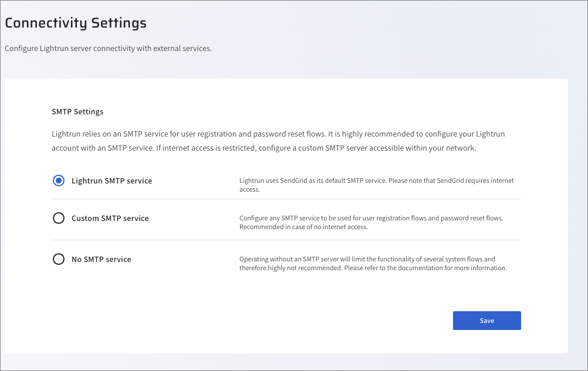Screen dimensions: 588x371
Task: Click the "Lightrun SMTP service" option label
Action: click(x=111, y=181)
